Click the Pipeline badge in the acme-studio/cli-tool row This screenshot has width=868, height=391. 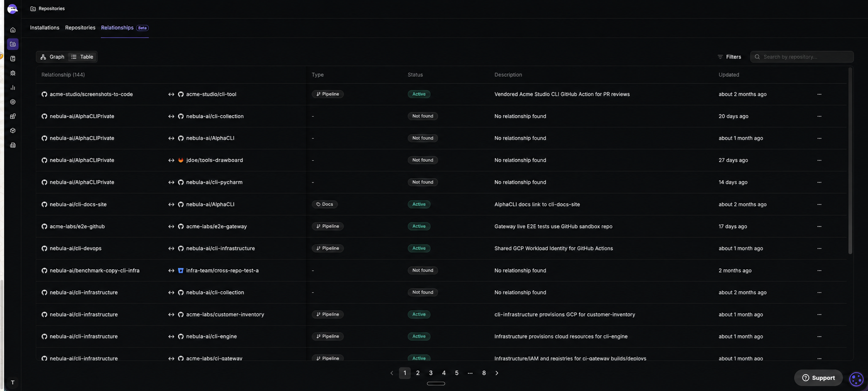click(327, 94)
